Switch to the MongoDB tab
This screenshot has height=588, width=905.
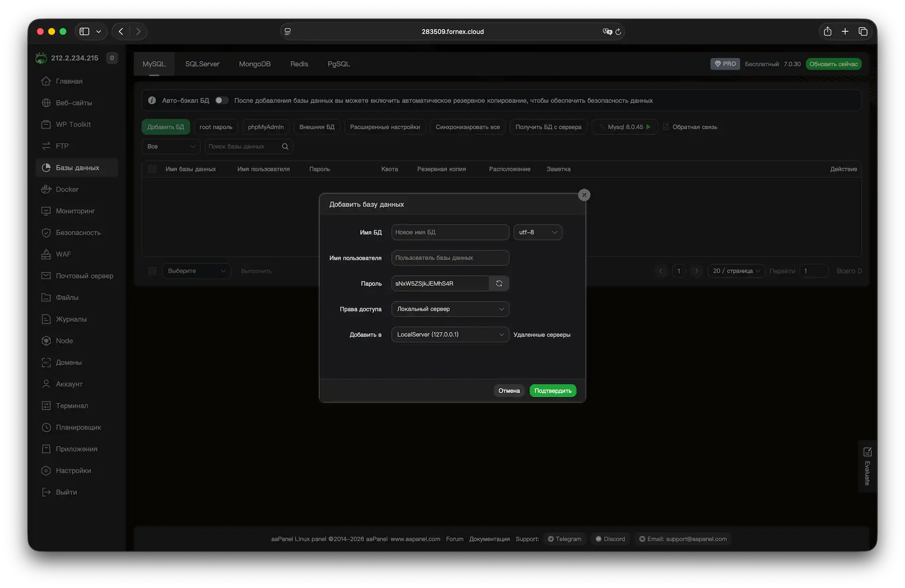[x=255, y=64]
